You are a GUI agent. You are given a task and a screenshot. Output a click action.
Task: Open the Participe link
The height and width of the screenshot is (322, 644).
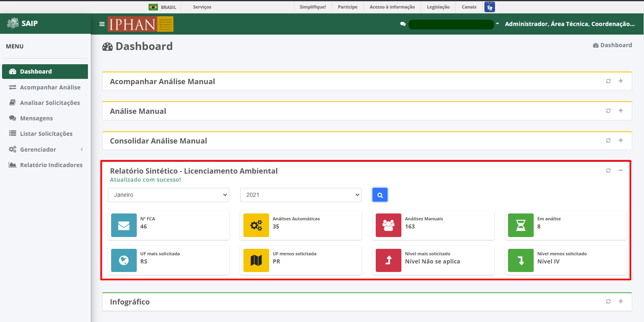point(348,7)
